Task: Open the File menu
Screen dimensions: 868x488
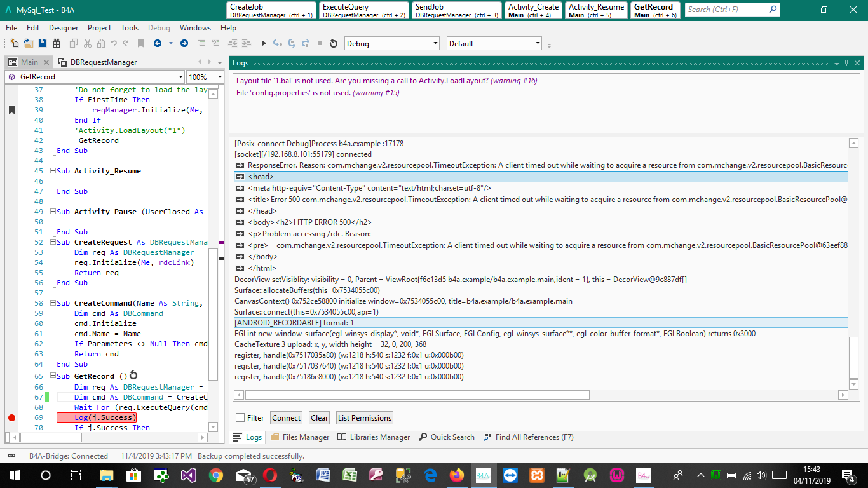Action: 11,27
